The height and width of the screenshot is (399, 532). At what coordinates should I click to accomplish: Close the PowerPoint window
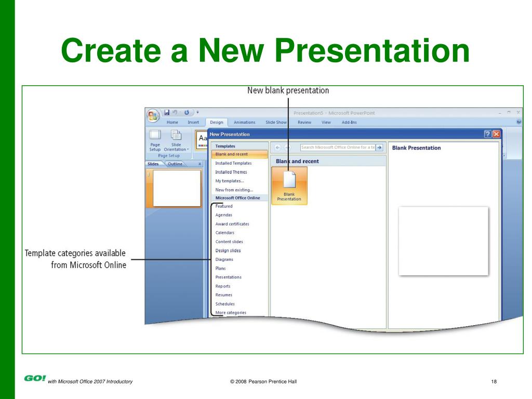[x=518, y=112]
